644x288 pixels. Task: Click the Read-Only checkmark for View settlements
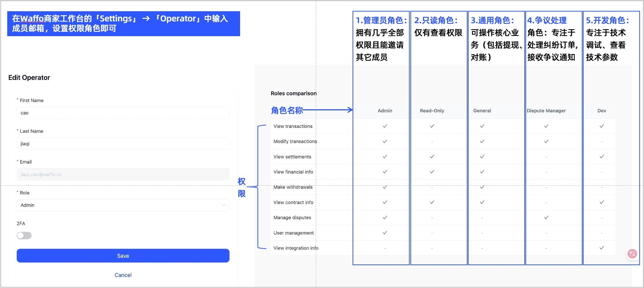pos(432,157)
